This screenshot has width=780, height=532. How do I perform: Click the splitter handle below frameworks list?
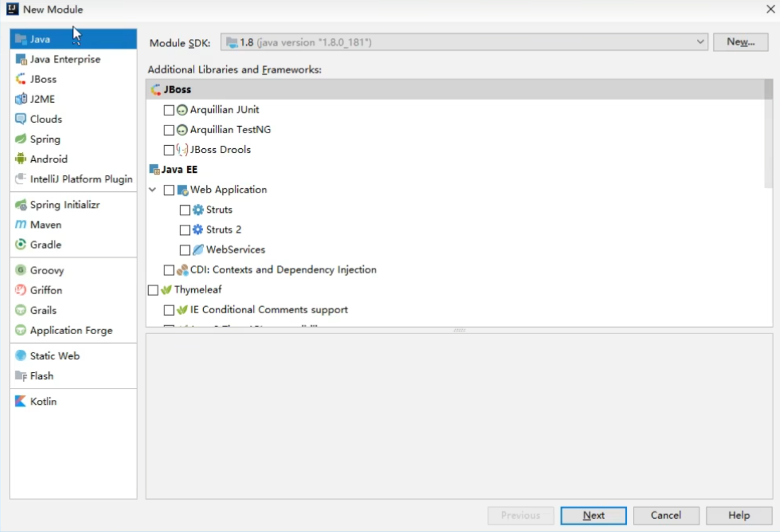pyautogui.click(x=460, y=330)
